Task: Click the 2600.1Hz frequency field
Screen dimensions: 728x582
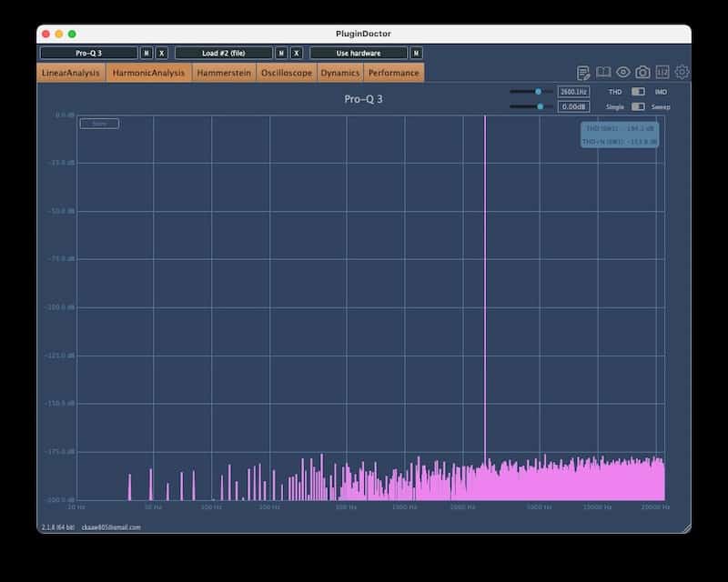Action: tap(573, 92)
